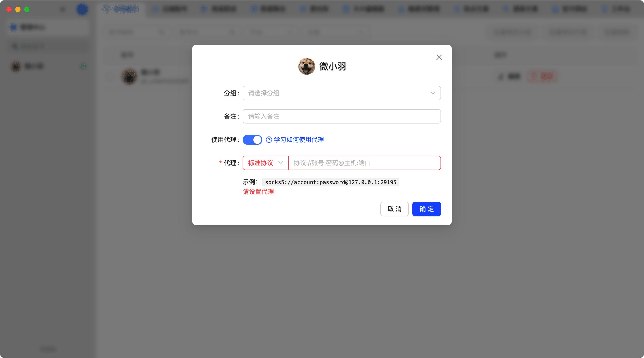Click the socks5 example code snippet
Viewport: 644px width, 358px height.
point(330,182)
